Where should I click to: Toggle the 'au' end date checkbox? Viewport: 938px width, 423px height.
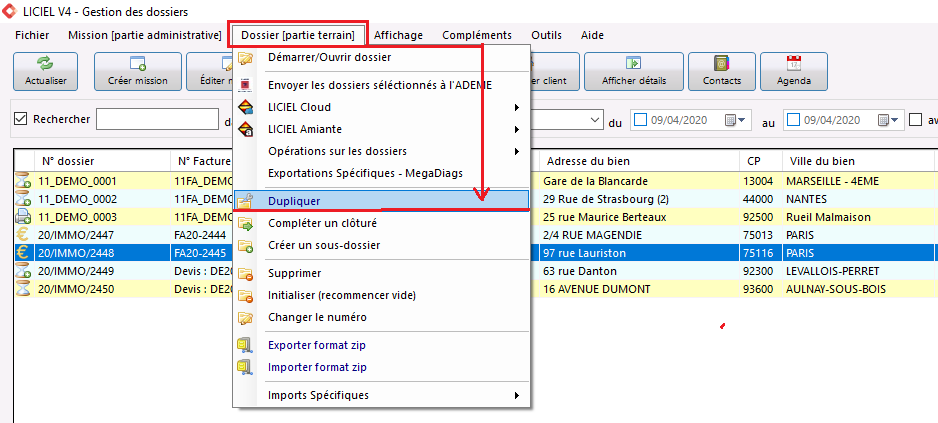coord(793,120)
